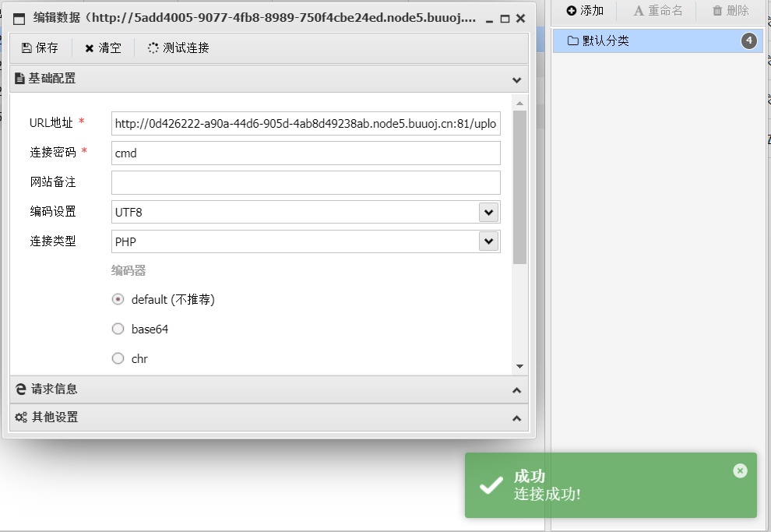Expand the 其他设置 section
This screenshot has width=771, height=532.
[x=516, y=418]
